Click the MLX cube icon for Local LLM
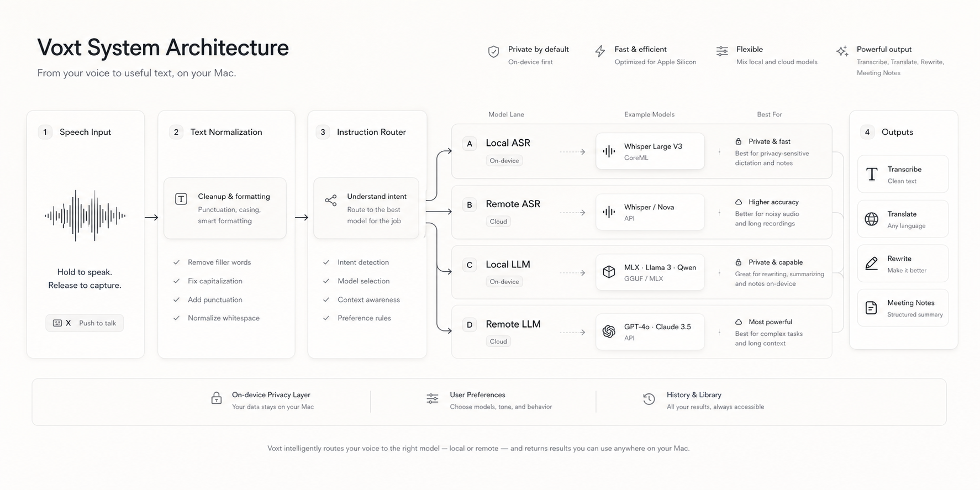This screenshot has height=490, width=980. click(609, 272)
